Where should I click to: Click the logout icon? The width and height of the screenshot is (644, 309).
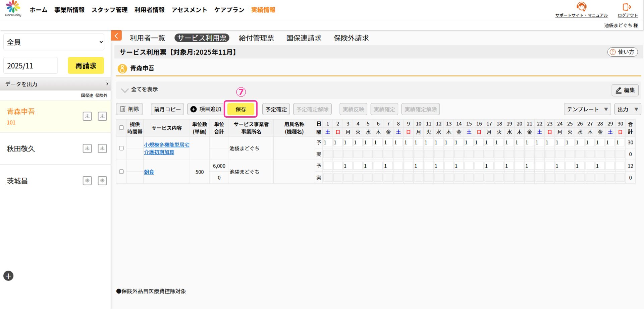coord(627,7)
